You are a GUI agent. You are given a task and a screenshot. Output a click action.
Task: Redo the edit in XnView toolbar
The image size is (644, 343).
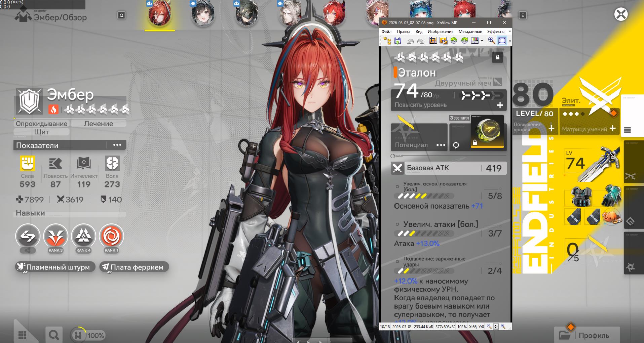421,41
